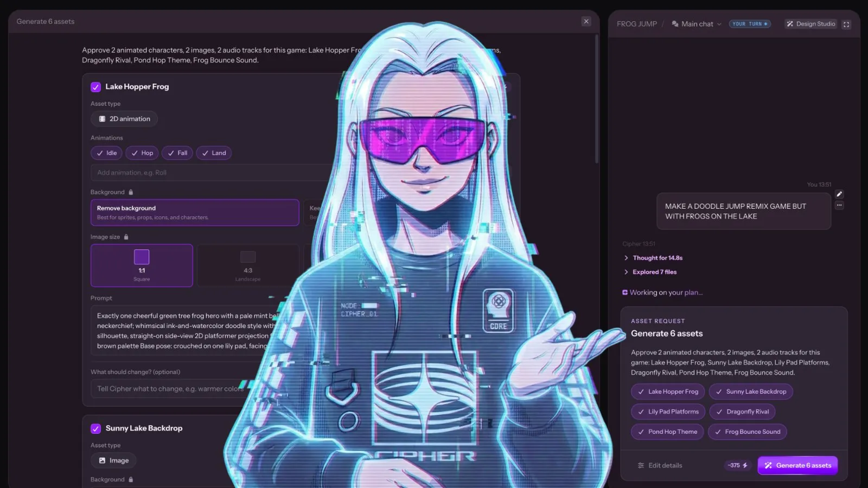Click the fullscreen expand icon in chat header
Screen dimensions: 868x488
click(846, 24)
